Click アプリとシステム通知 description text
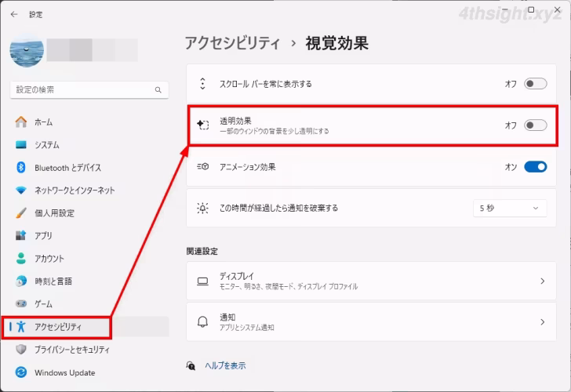 click(246, 328)
